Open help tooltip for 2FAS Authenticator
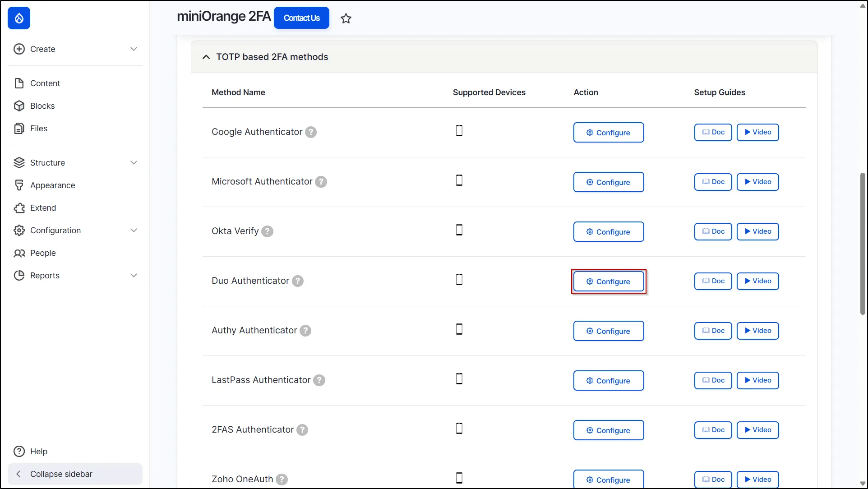The height and width of the screenshot is (489, 868). coord(302,430)
